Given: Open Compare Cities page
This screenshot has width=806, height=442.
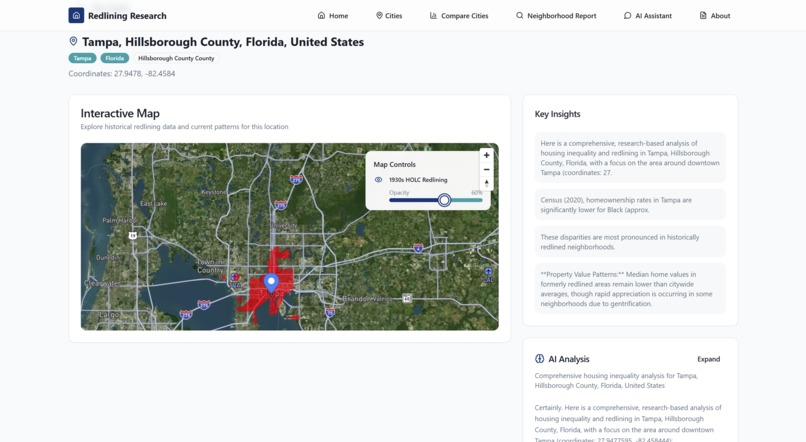Looking at the screenshot, I should pos(459,15).
